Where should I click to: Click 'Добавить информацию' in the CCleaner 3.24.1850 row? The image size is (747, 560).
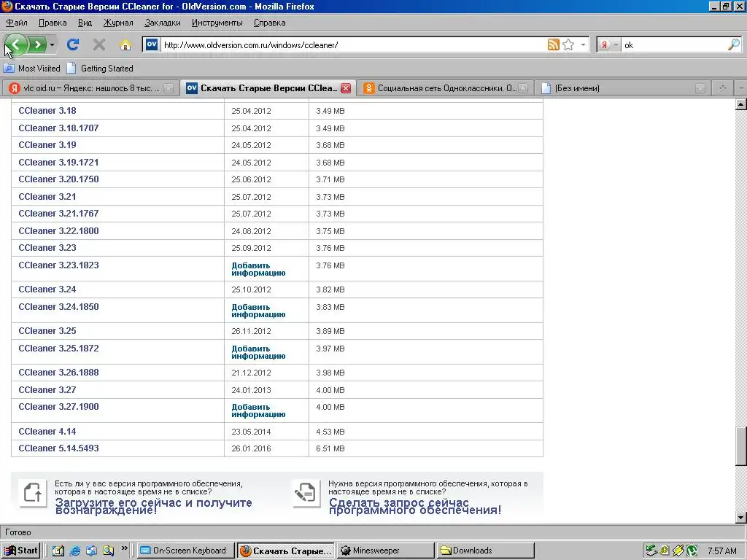(258, 311)
